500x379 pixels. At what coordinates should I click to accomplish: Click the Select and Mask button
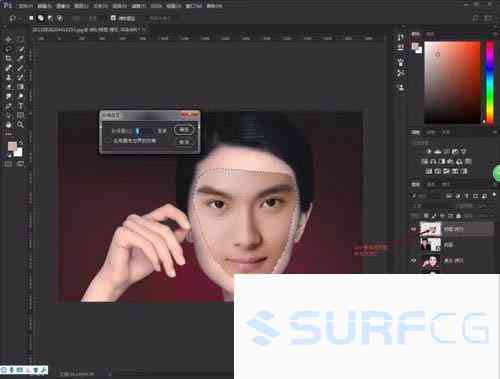(x=160, y=18)
